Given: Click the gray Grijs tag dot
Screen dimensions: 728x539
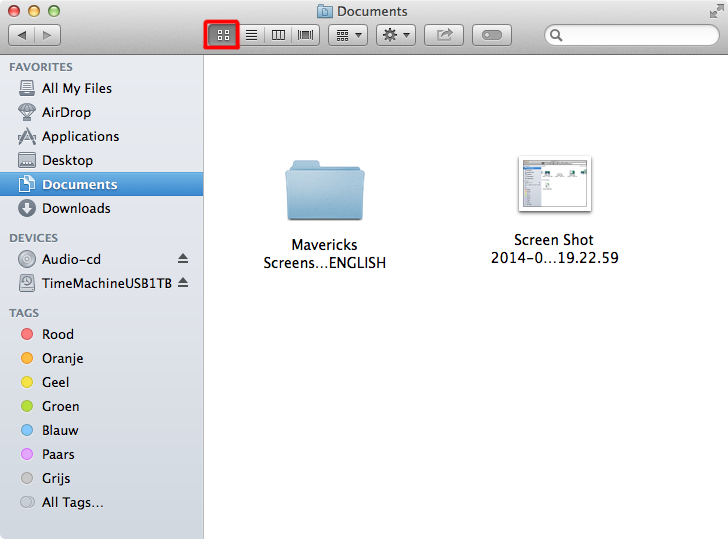Looking at the screenshot, I should tap(27, 478).
